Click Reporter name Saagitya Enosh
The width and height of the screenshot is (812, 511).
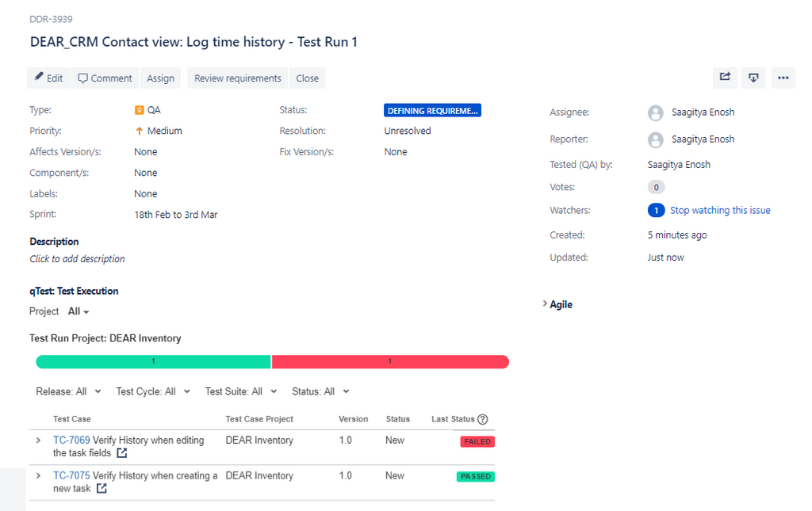click(x=703, y=139)
